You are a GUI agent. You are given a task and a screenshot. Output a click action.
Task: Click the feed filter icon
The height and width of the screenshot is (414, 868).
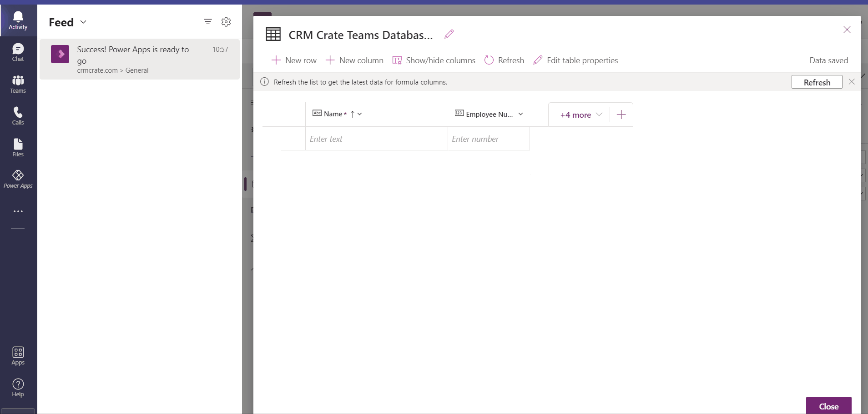pos(208,21)
